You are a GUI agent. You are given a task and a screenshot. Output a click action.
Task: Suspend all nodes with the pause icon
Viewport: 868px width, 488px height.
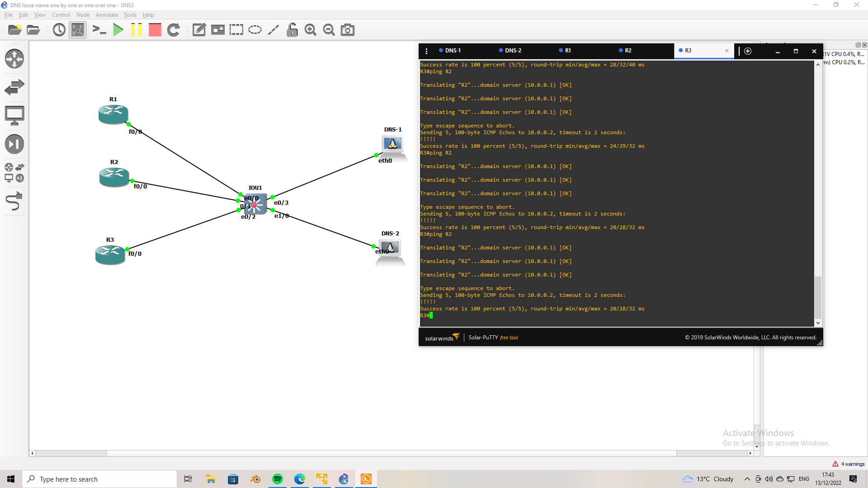click(x=137, y=30)
